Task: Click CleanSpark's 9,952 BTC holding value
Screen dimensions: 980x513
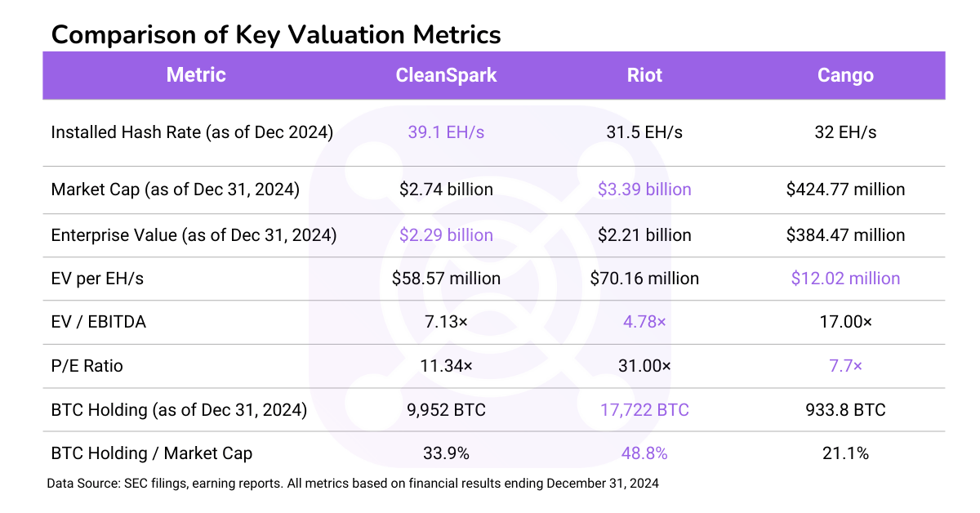Action: (x=446, y=409)
